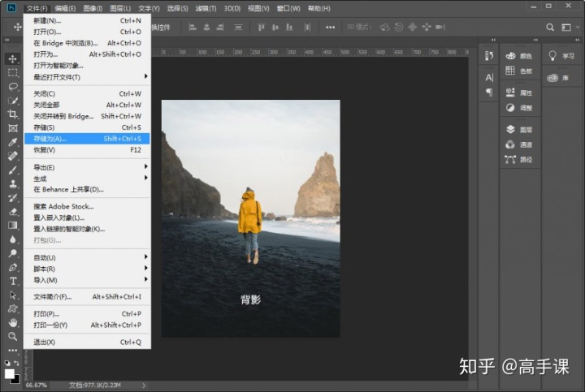Select the Gradient tool
Viewport: 585px width, 392px height.
coord(13,226)
